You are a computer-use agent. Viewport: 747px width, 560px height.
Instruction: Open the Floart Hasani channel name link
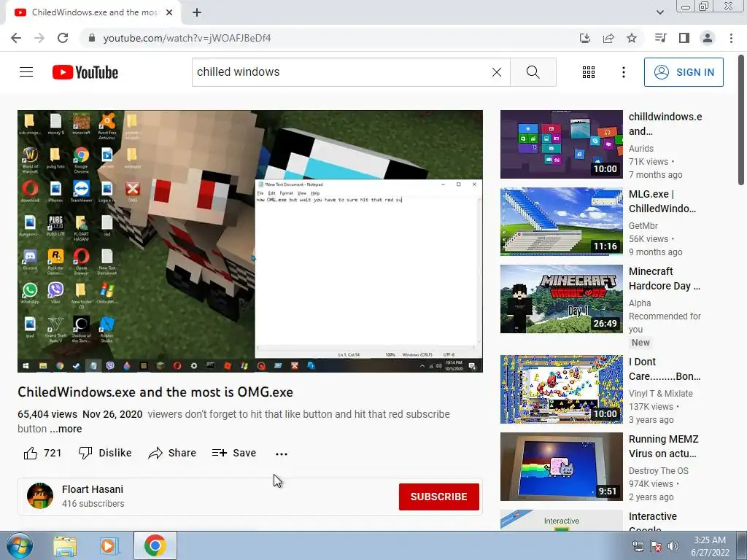tap(93, 489)
